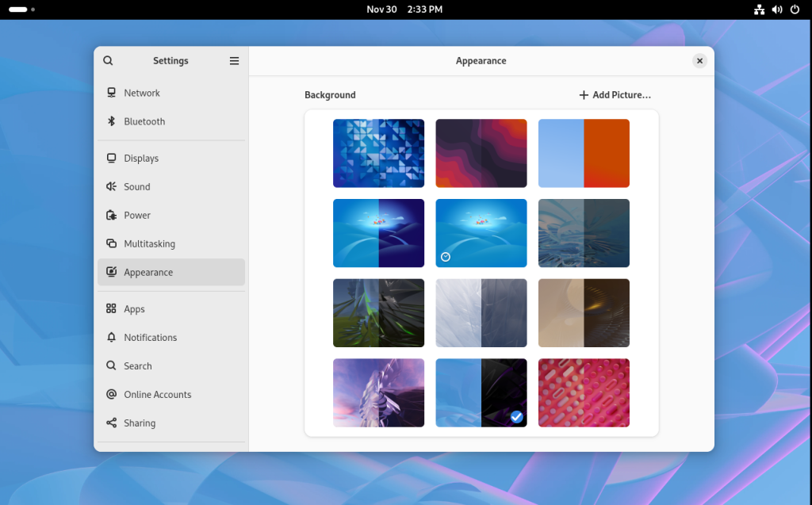Viewport: 812px width, 505px height.
Task: Open the system volume and power menu
Action: click(777, 10)
